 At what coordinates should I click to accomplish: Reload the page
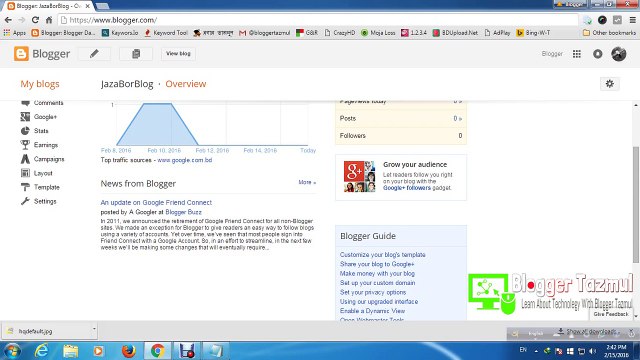36,20
